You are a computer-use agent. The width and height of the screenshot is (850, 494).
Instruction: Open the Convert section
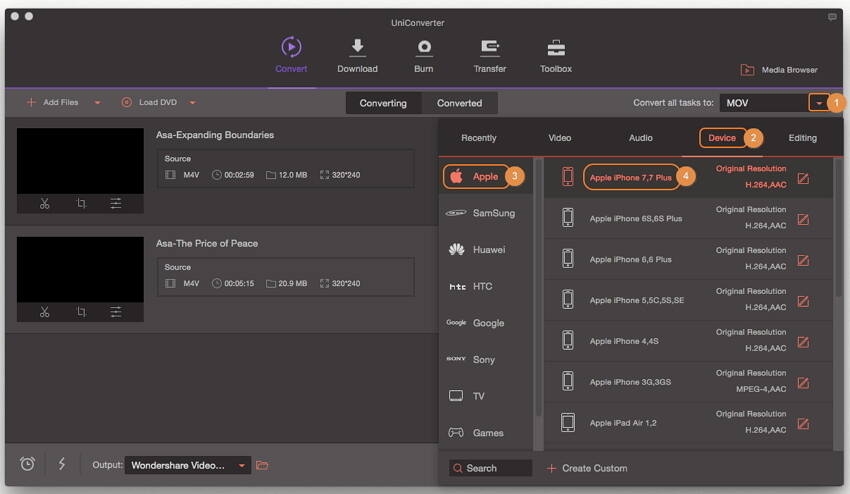pos(291,54)
